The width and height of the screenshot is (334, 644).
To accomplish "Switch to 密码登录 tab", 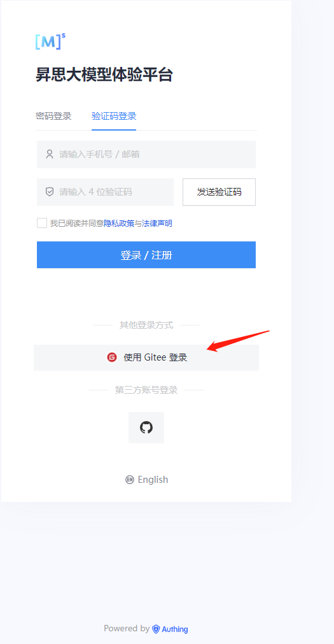I will (53, 116).
